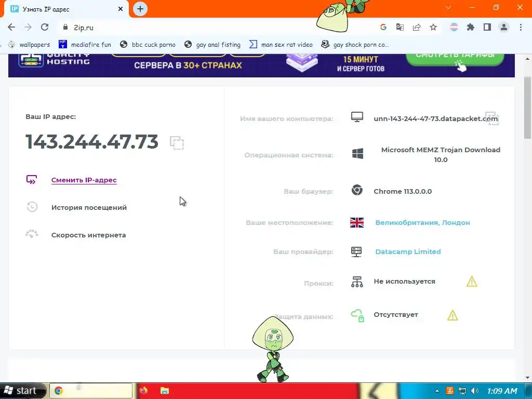Close the Узнать IP адрес tab
Viewport: 532px width, 399px height.
tap(121, 9)
